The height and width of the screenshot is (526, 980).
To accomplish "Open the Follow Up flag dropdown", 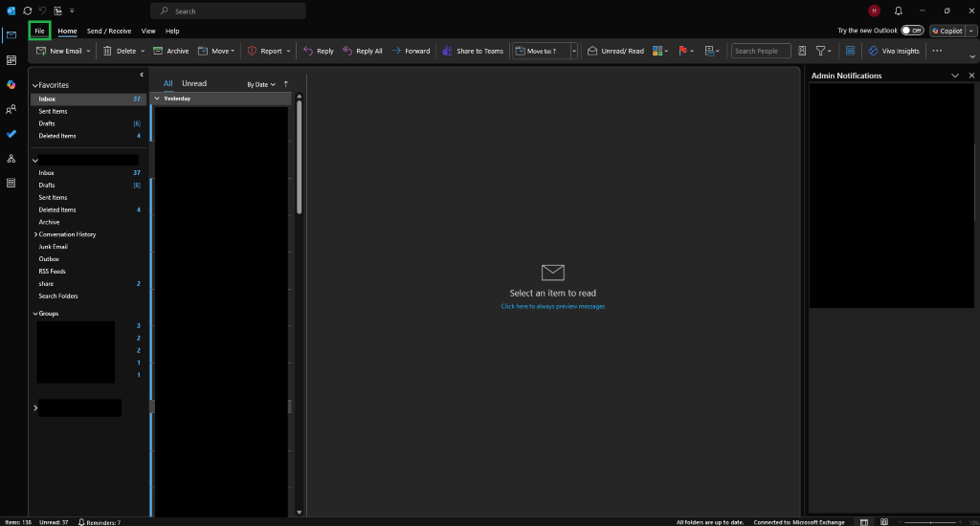I will (685, 52).
